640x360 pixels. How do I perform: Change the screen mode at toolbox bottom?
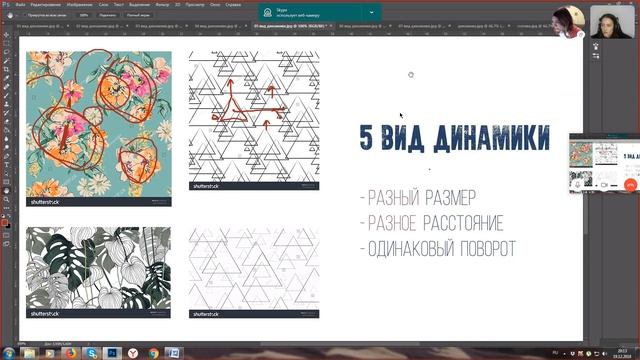click(6, 244)
